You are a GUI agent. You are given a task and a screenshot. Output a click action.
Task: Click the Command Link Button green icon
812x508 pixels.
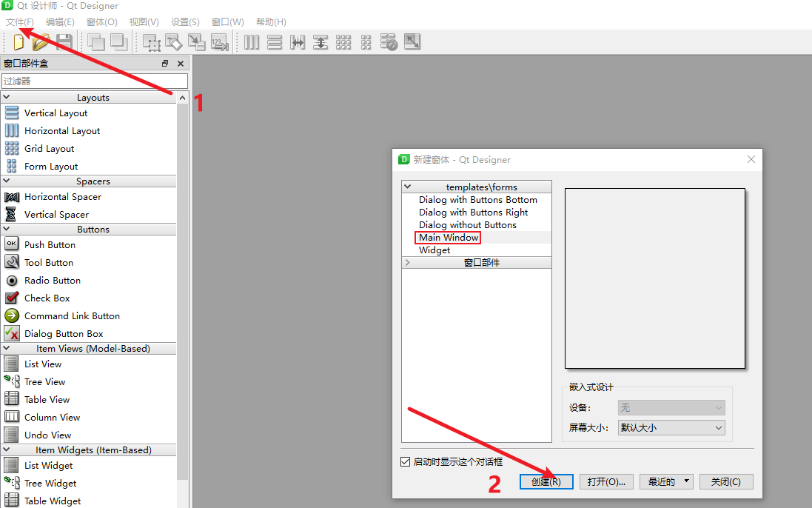12,315
